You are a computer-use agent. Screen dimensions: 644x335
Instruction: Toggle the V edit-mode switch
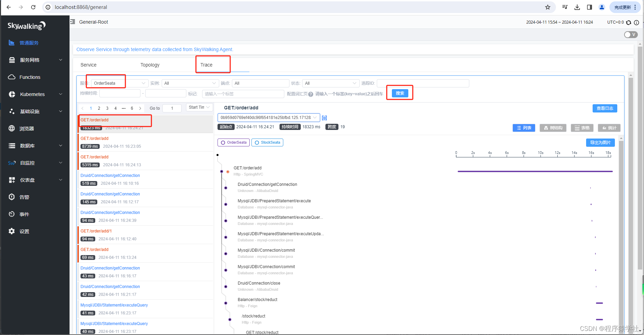[631, 35]
